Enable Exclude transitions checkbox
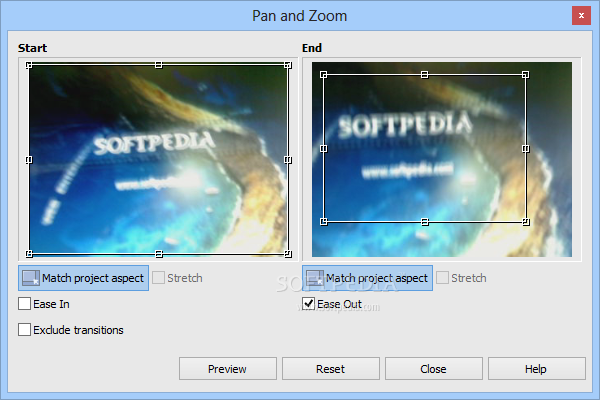 coord(24,330)
